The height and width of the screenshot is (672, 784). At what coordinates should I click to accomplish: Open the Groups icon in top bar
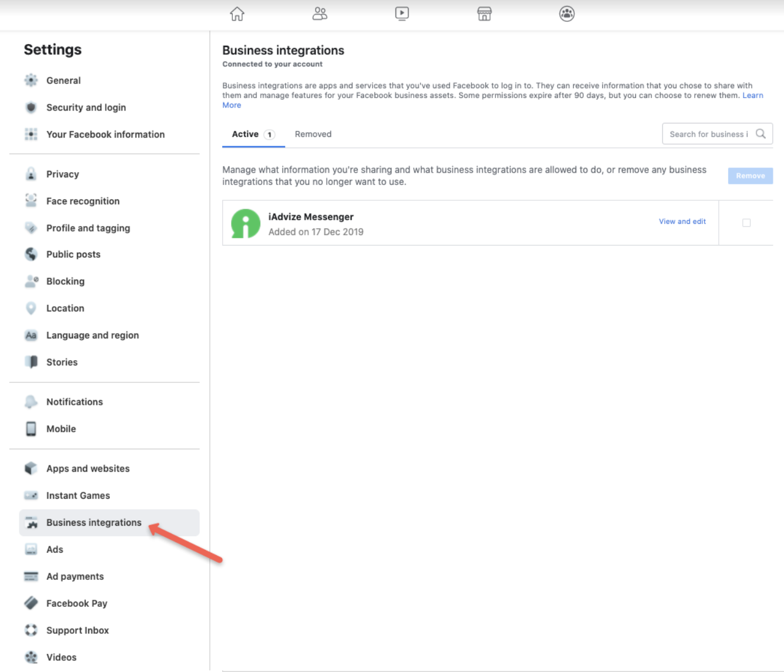click(567, 14)
